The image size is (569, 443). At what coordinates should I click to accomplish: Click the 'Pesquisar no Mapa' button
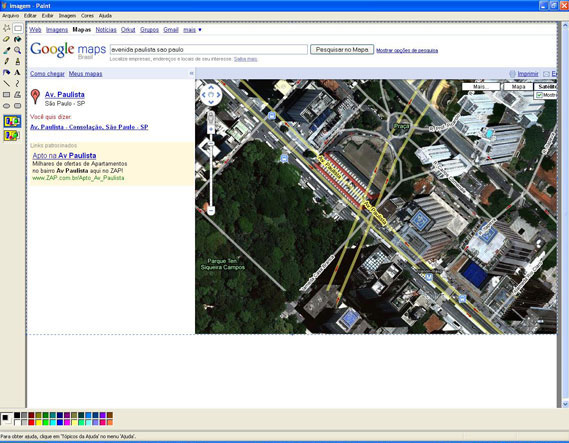pyautogui.click(x=342, y=50)
